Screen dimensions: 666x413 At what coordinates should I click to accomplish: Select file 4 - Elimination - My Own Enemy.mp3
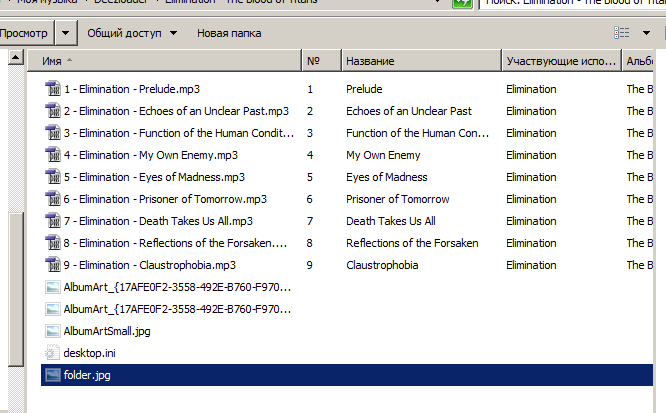[x=151, y=156]
